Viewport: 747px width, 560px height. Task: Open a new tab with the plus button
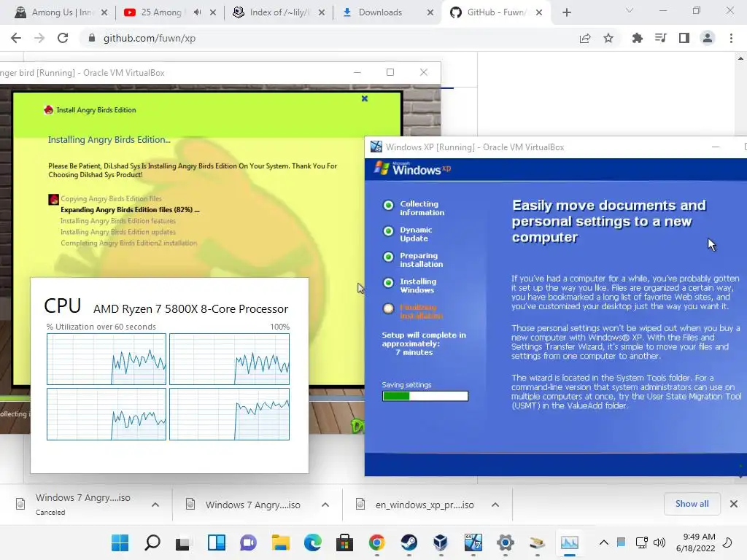[566, 12]
